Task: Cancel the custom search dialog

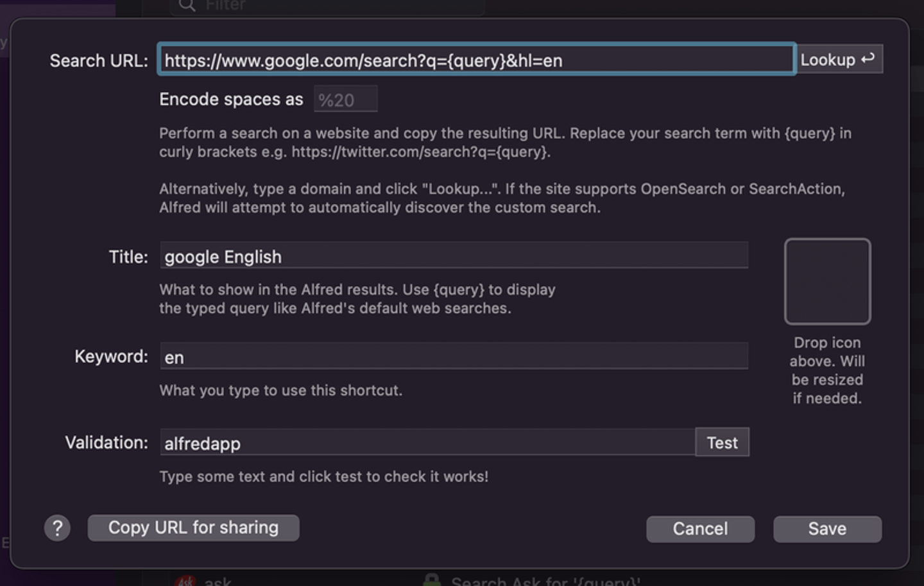Action: 700,529
